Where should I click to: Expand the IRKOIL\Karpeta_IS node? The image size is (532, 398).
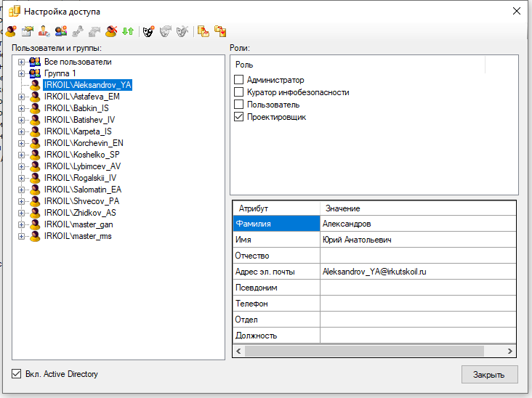tap(21, 131)
